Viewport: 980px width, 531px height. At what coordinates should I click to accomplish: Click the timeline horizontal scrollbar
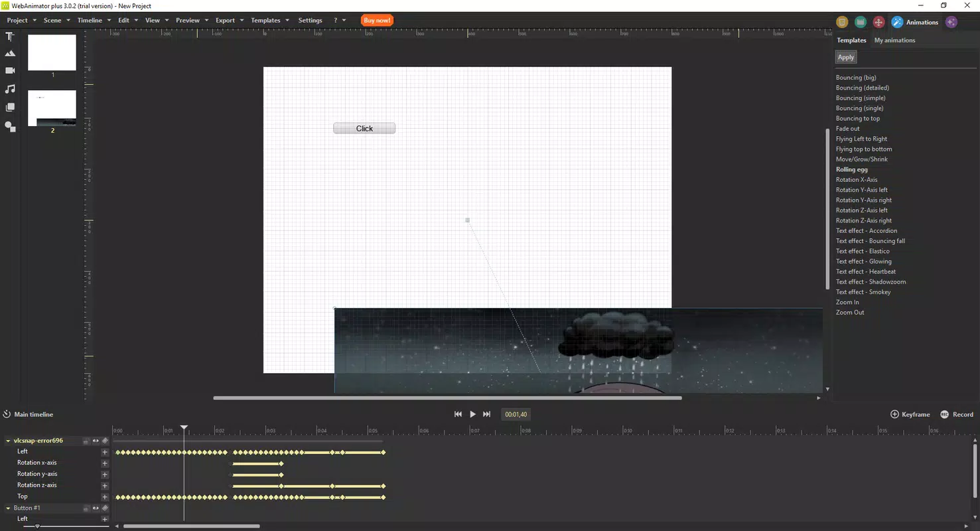(192, 526)
